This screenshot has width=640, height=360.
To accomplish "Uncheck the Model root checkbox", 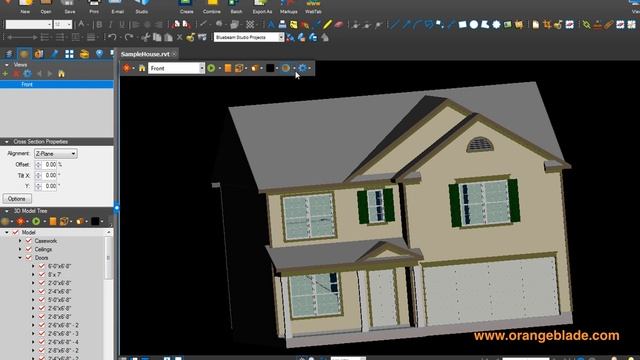I will (x=16, y=232).
